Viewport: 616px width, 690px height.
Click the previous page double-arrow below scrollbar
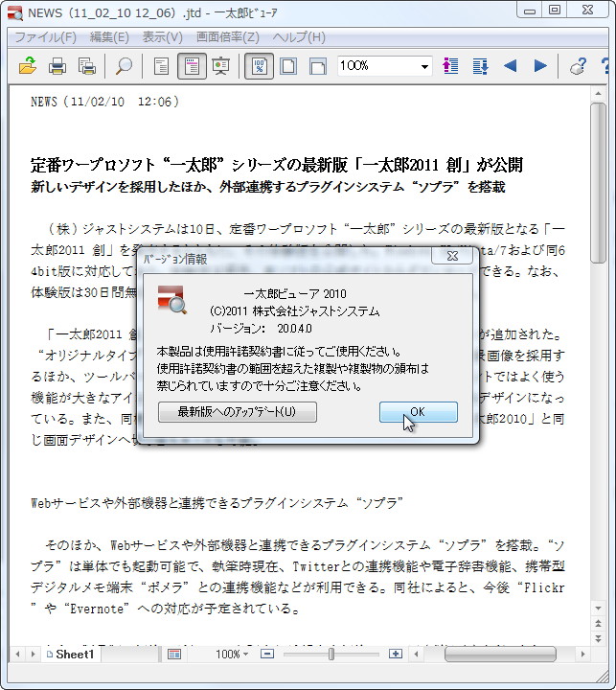[x=598, y=623]
